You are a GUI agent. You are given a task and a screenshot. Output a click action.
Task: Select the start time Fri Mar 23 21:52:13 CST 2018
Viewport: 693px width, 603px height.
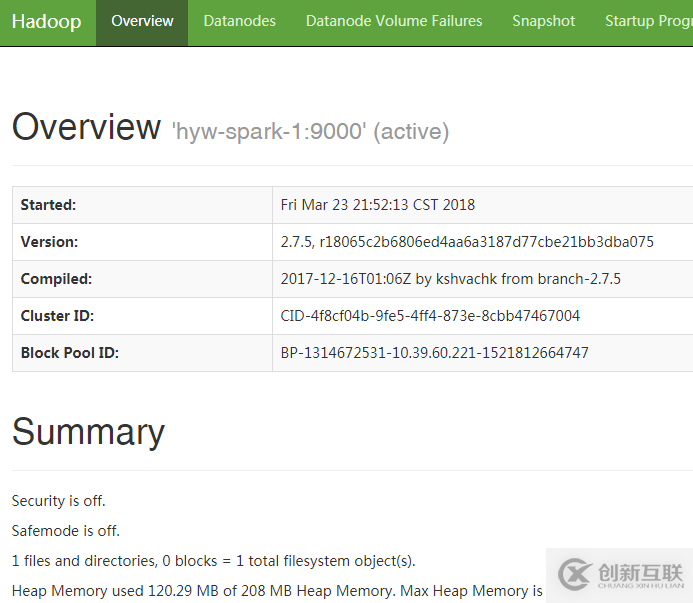378,205
